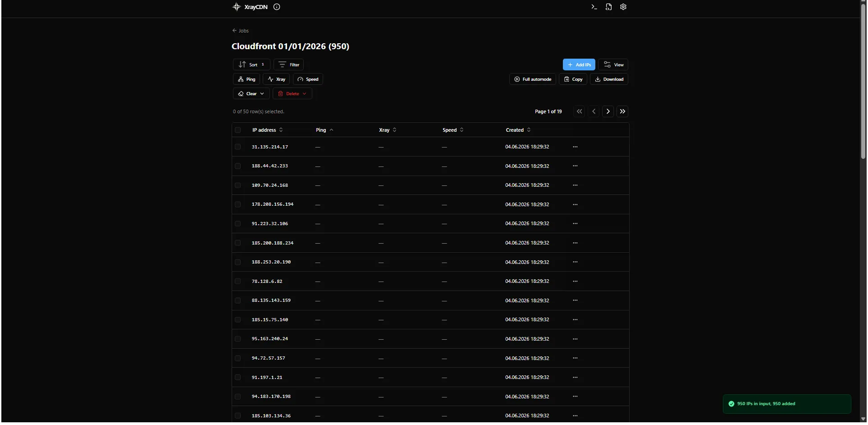Open the terminal console icon

point(594,7)
